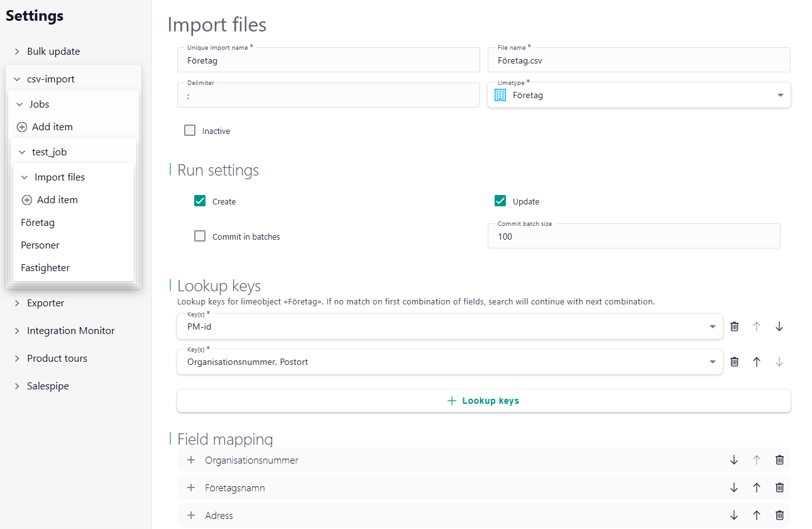Screen dimensions: 812x529
Task: Move the Organisationsnummer, Postort key up
Action: [x=757, y=362]
